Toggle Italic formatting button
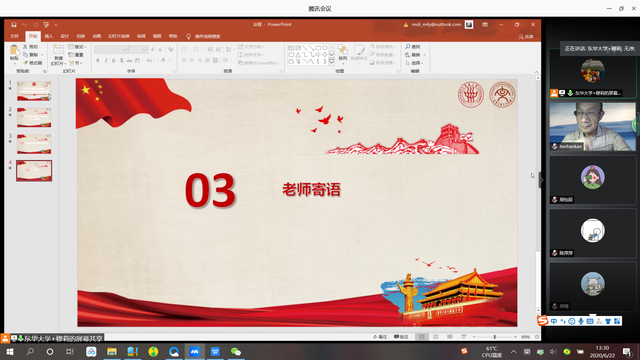640x360 pixels. point(106,60)
